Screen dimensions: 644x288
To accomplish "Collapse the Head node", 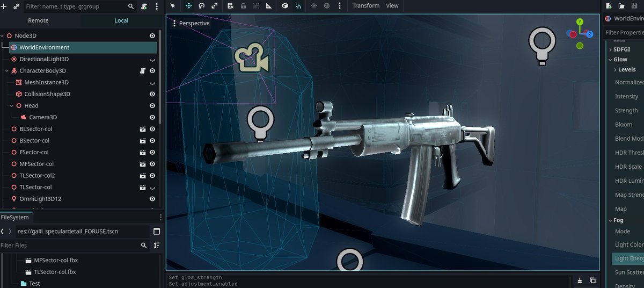I will pos(11,106).
